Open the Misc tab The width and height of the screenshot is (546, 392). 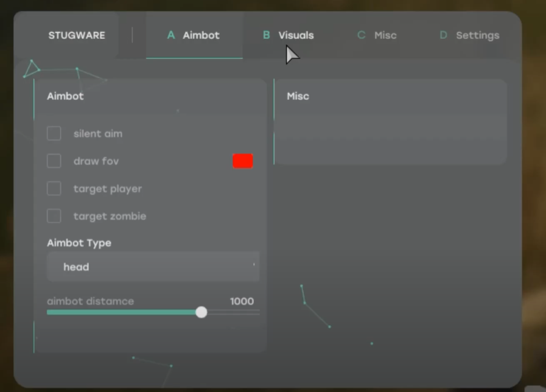tap(377, 35)
